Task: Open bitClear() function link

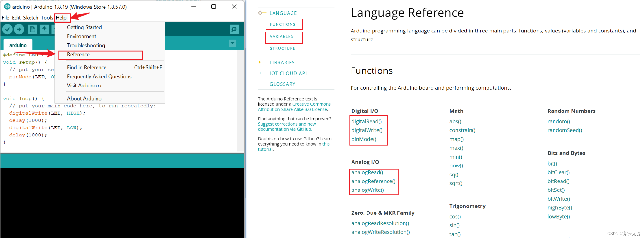Action: tap(559, 172)
